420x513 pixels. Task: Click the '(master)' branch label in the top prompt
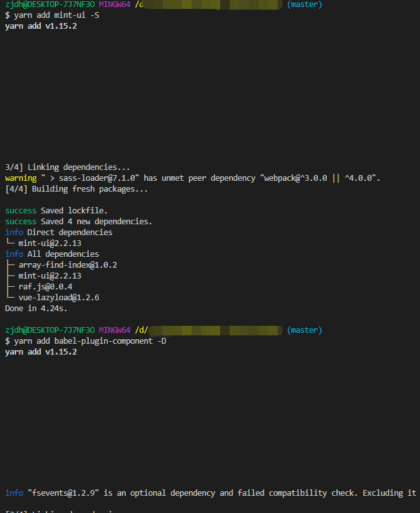tap(304, 4)
